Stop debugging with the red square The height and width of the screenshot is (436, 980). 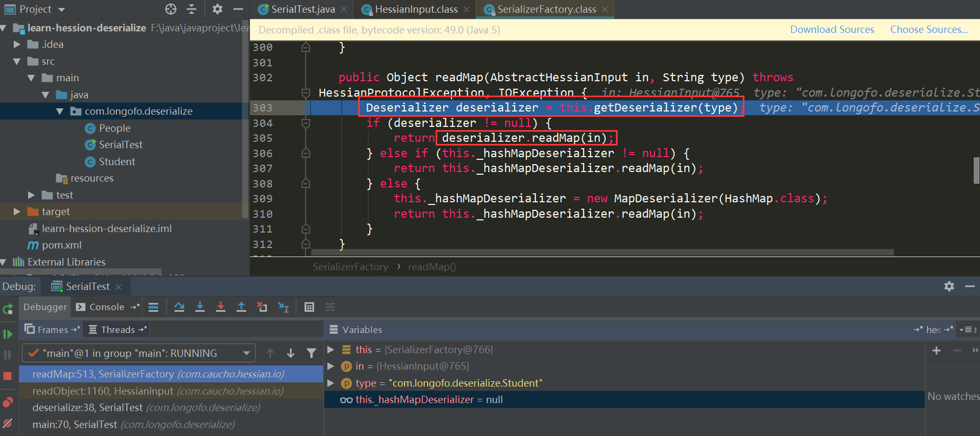point(7,376)
